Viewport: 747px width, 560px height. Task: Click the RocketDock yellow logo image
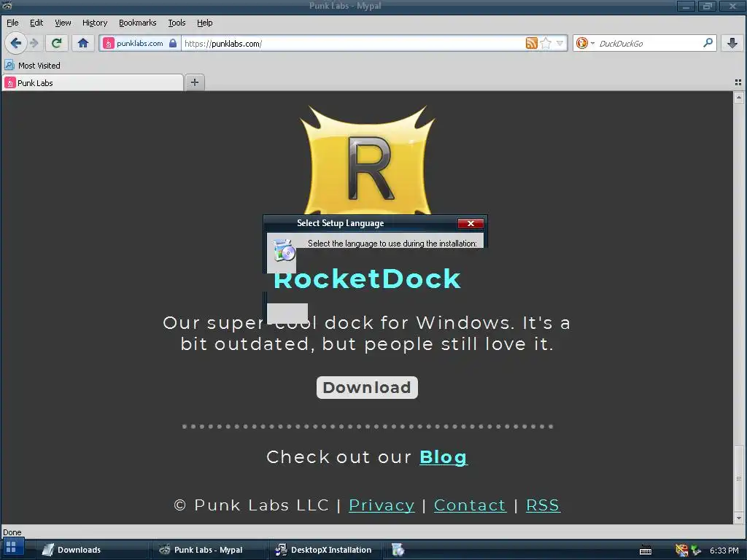tap(368, 160)
